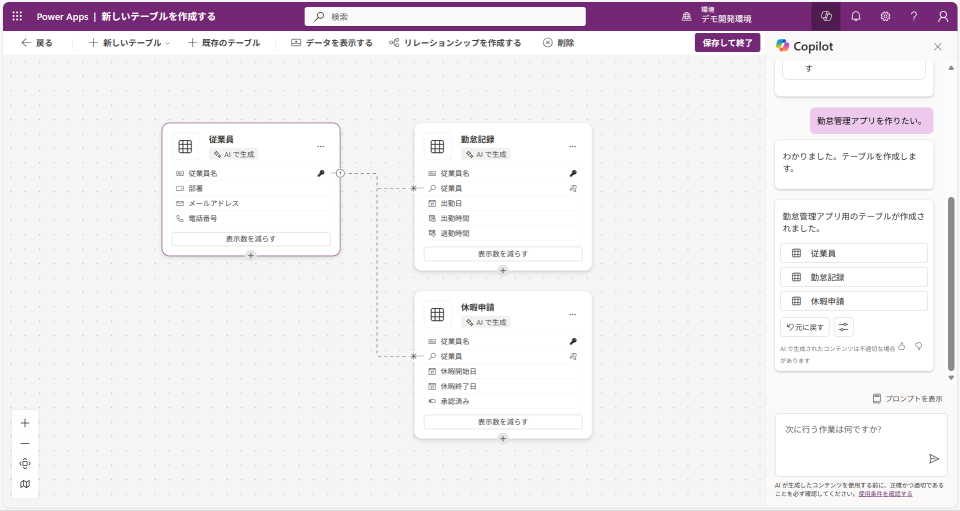
Task: Click the Copilot panel scrollbar
Action: point(951,283)
